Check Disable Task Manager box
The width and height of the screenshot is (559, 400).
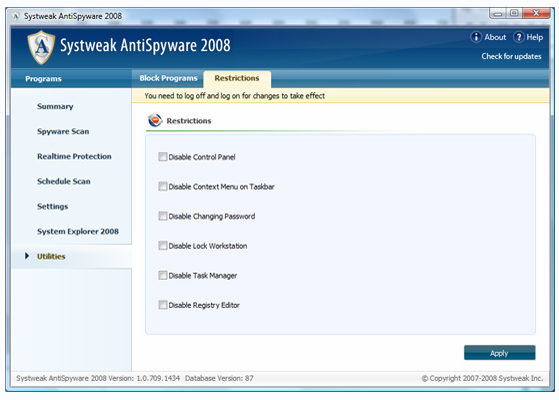point(163,275)
